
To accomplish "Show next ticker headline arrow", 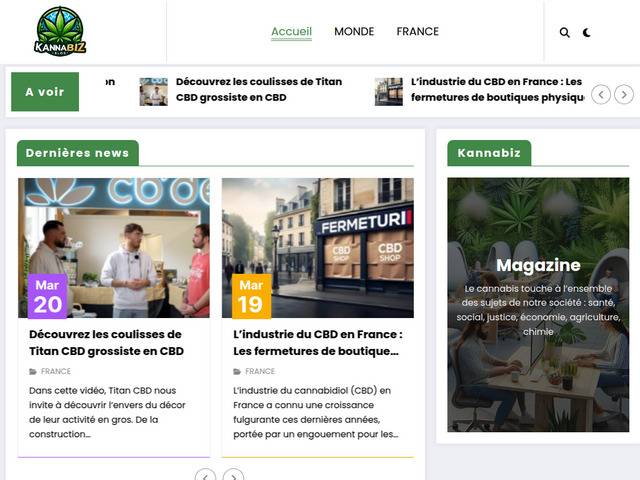I will click(x=624, y=95).
